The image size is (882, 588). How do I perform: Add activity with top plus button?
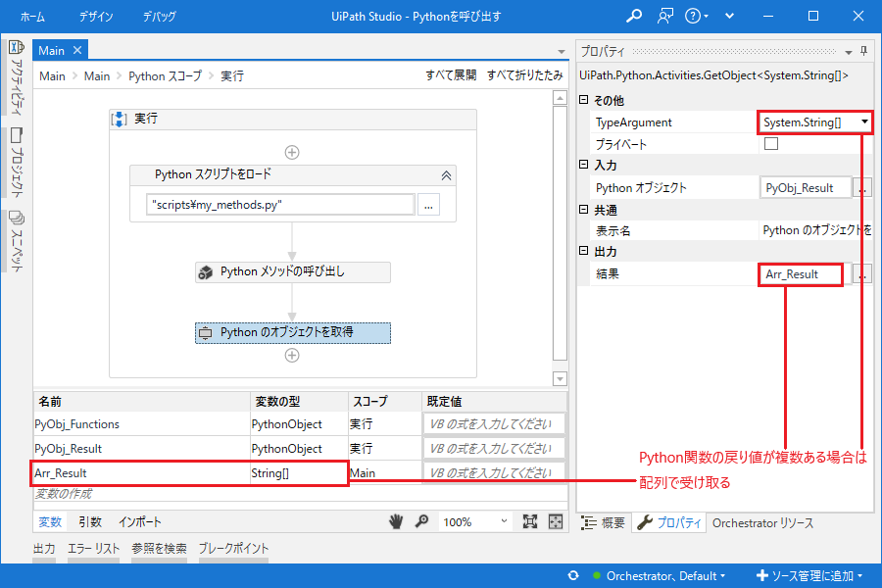tap(292, 152)
